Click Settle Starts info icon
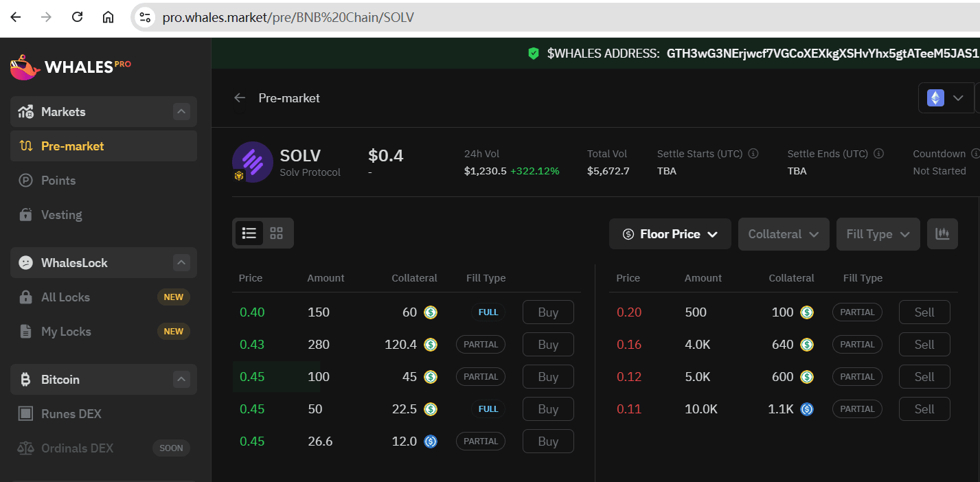980x482 pixels. pos(753,154)
